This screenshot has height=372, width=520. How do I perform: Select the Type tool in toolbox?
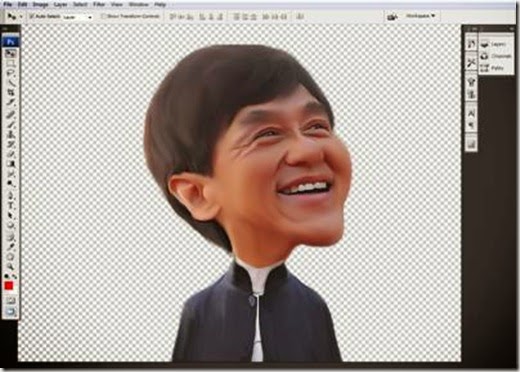(11, 206)
